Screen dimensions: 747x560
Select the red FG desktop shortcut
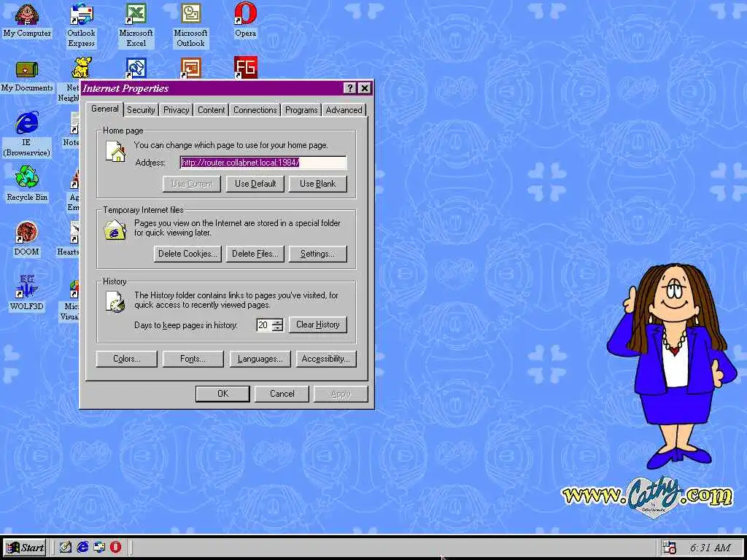(x=246, y=68)
